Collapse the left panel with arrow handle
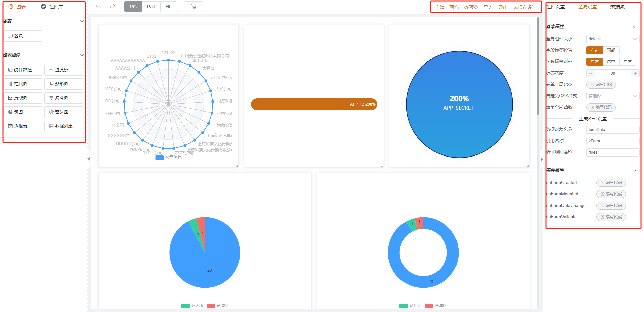Screen dimensions: 644x312 click(89, 159)
